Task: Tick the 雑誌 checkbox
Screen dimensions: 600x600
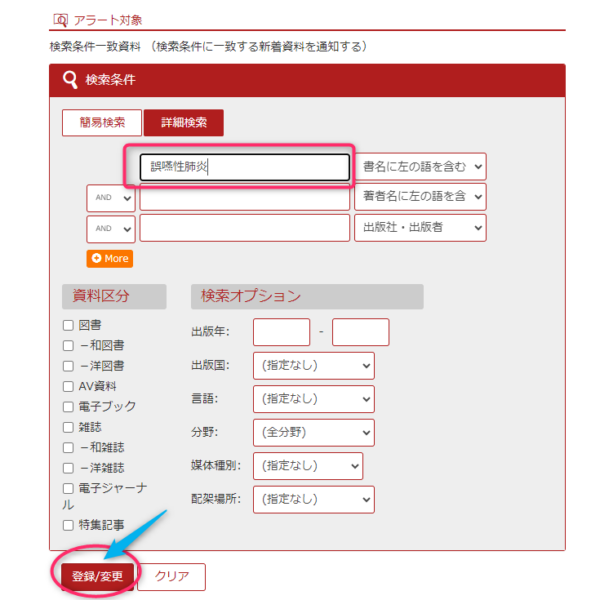Action: 68,427
